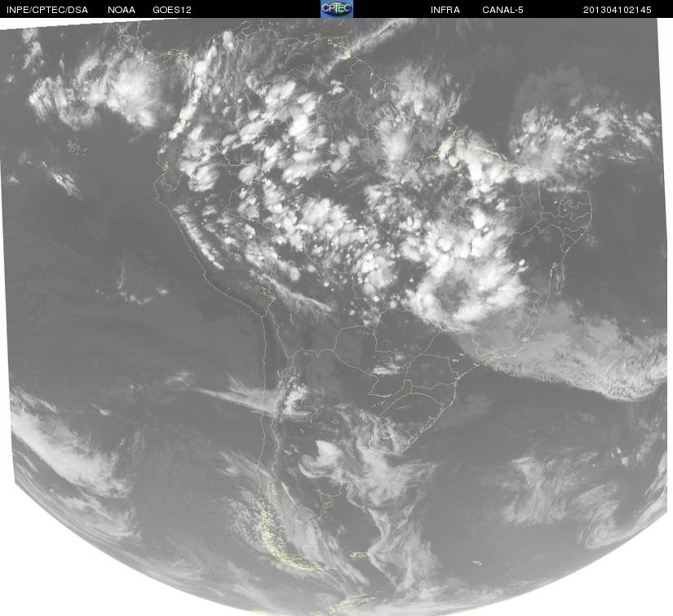Click the NOAA label in the header
The height and width of the screenshot is (616, 673).
coord(122,10)
